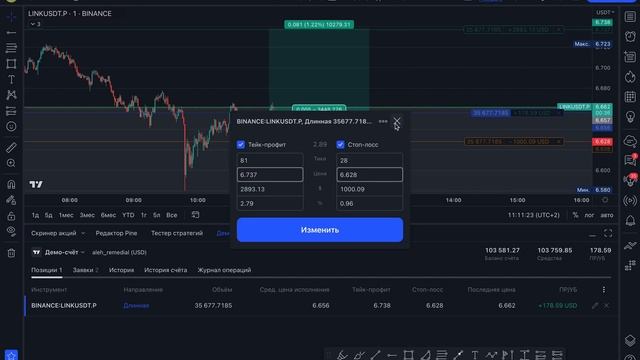Open the hotlists flame icon
Viewport: 640px width, 360px height.
click(x=630, y=77)
